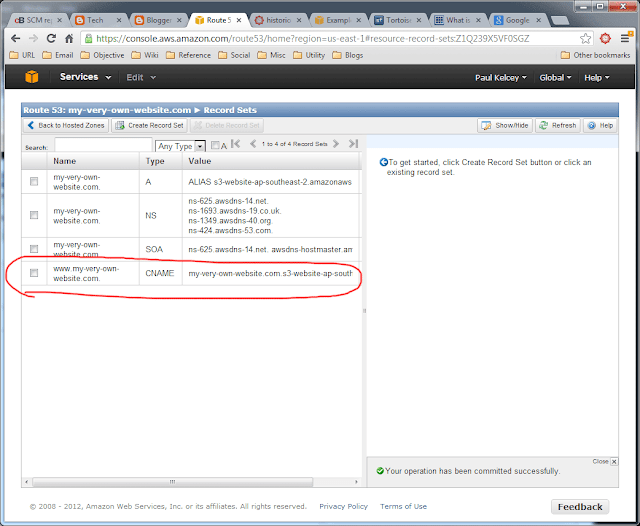This screenshot has width=640, height=526.
Task: Switch to the Blogger browser tab
Action: [156, 20]
